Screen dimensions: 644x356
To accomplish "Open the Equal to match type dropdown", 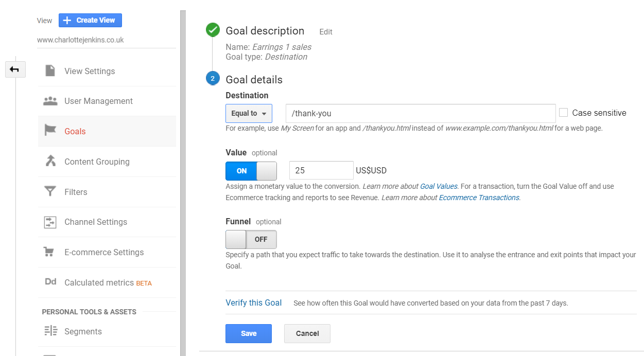I will point(249,113).
